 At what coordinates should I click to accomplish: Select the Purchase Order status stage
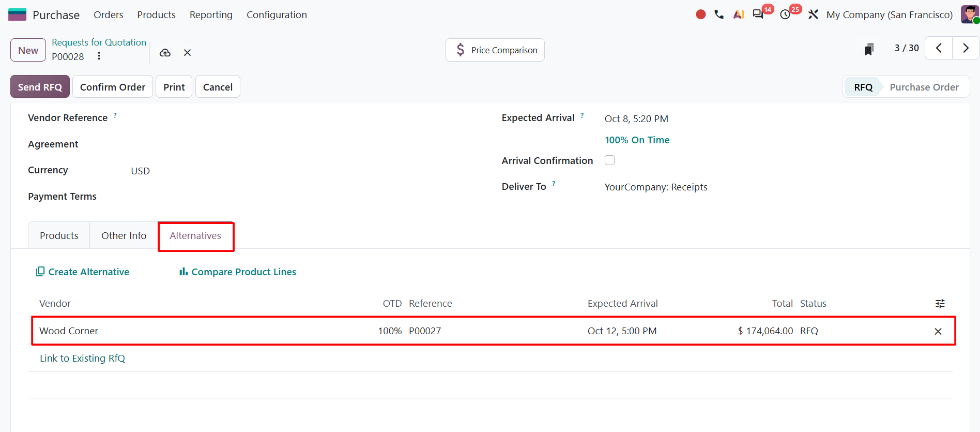(924, 87)
